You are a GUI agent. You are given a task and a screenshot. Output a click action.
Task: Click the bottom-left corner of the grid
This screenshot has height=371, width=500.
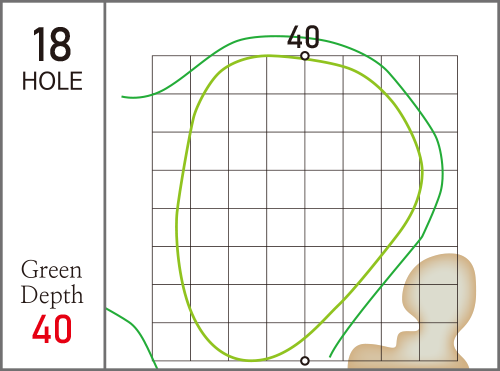(152, 361)
